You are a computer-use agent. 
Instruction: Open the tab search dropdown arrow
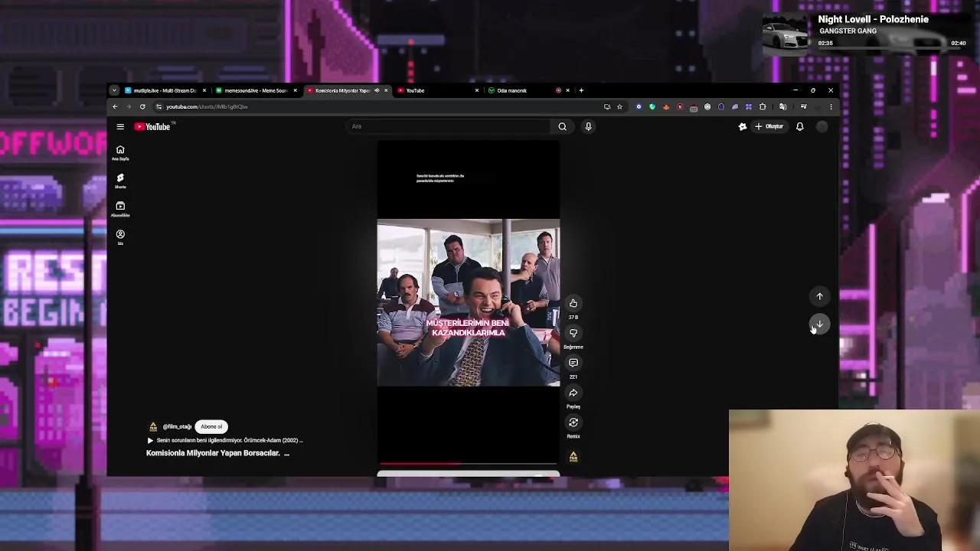pyautogui.click(x=114, y=90)
